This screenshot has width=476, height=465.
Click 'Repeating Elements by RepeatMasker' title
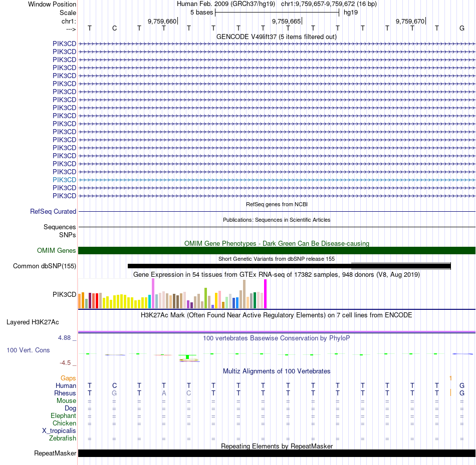point(277,446)
